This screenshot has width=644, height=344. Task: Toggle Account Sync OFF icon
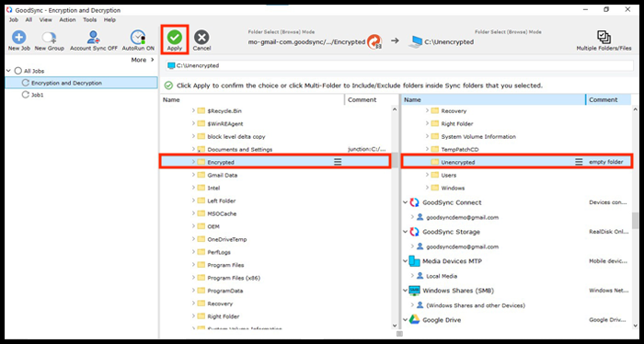pyautogui.click(x=93, y=38)
